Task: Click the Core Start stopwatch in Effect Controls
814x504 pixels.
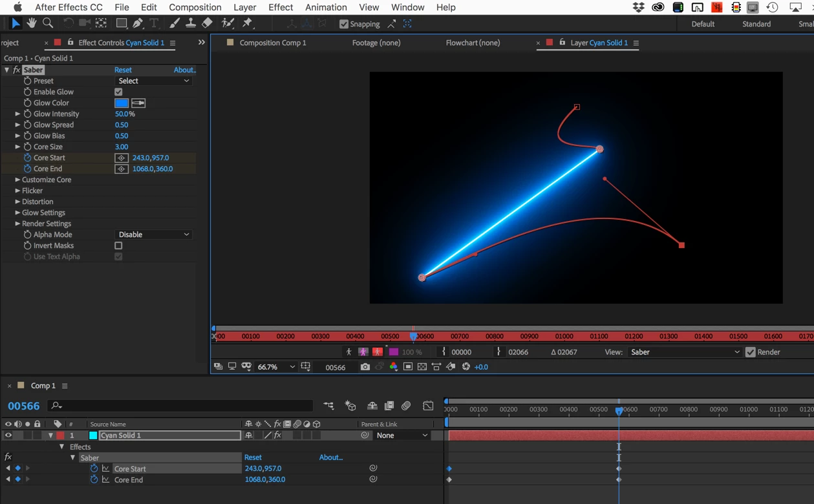Action: [27, 158]
